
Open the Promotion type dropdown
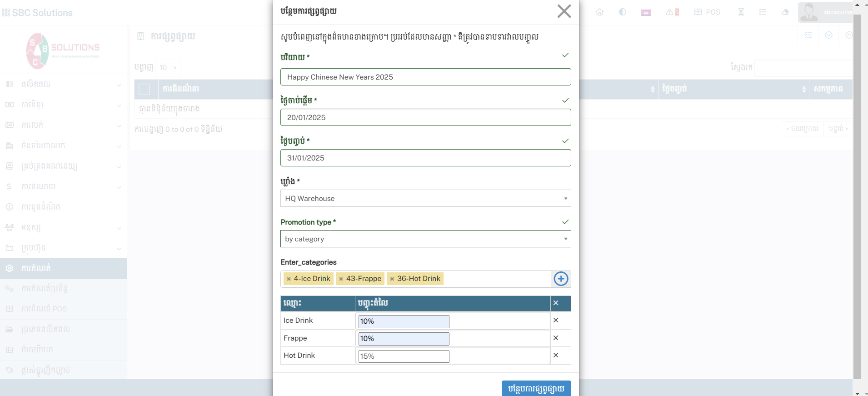[425, 239]
